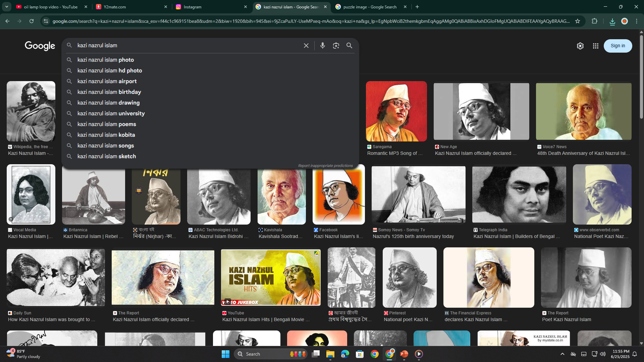Click the Sign in button
The height and width of the screenshot is (362, 644).
coord(618,46)
